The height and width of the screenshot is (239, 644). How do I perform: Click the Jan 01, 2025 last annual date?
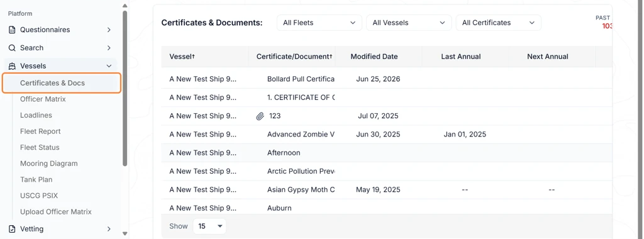465,135
